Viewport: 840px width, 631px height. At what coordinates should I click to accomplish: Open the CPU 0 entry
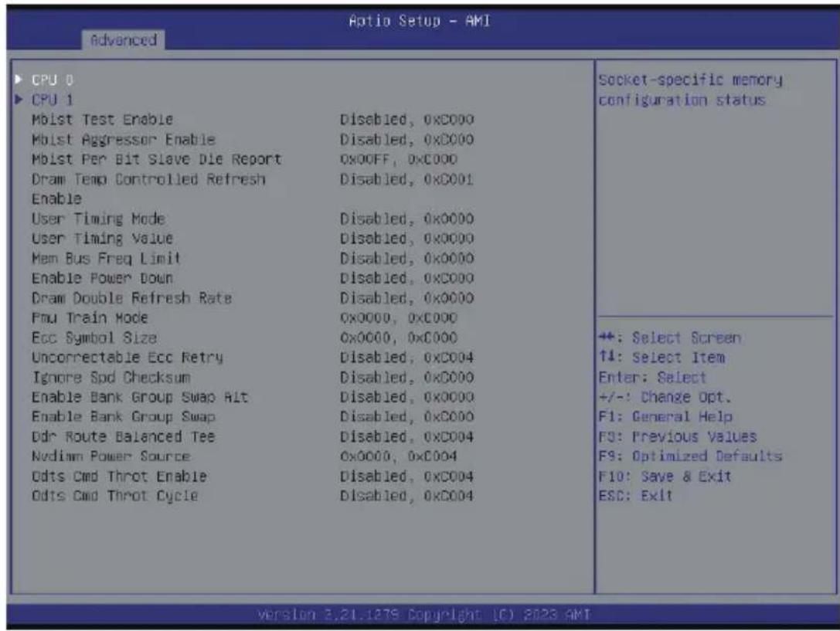(x=53, y=80)
